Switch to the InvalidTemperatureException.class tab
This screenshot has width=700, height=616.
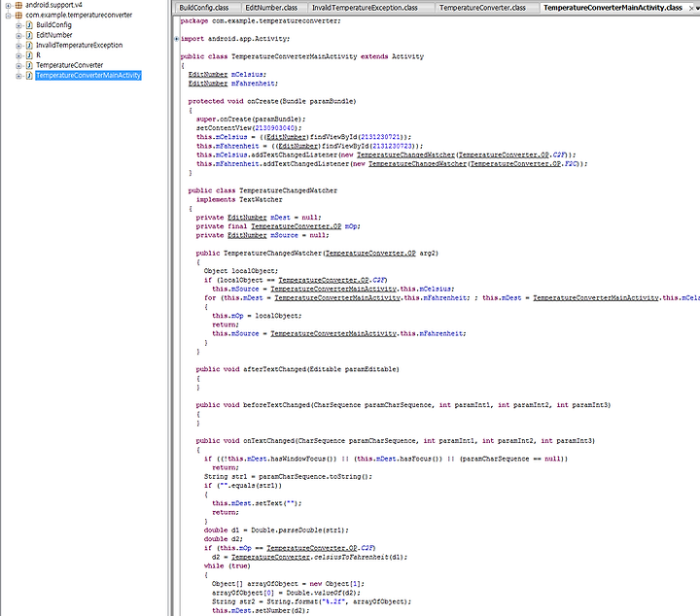(365, 8)
